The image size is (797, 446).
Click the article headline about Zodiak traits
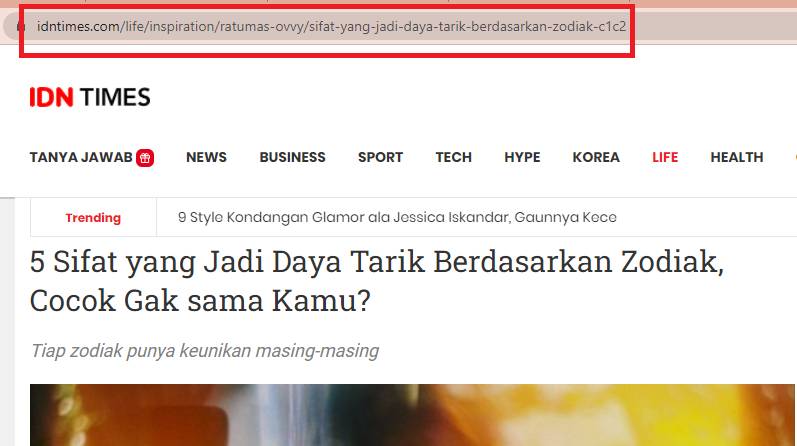point(377,281)
